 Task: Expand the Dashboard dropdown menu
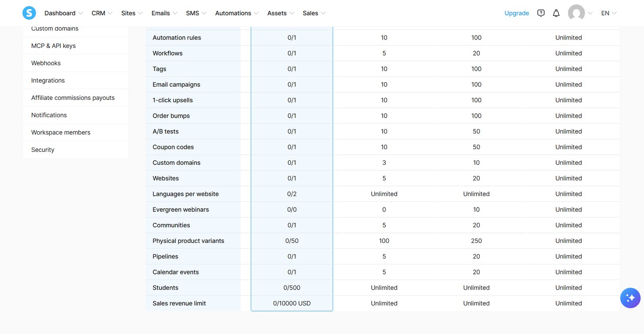pyautogui.click(x=64, y=13)
